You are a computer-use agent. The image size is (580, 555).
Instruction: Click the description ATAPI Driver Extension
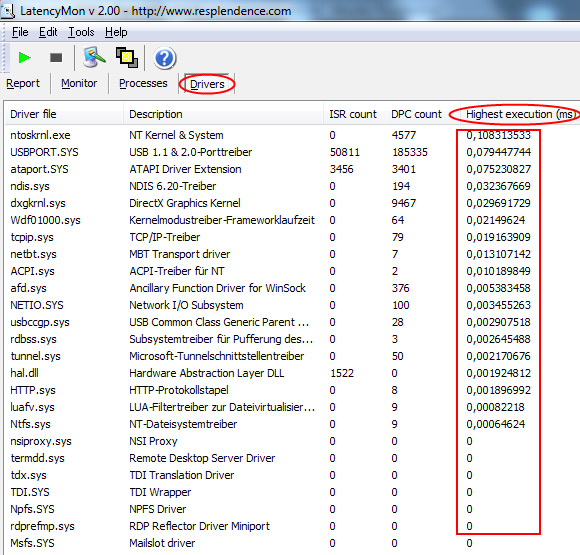(x=185, y=169)
